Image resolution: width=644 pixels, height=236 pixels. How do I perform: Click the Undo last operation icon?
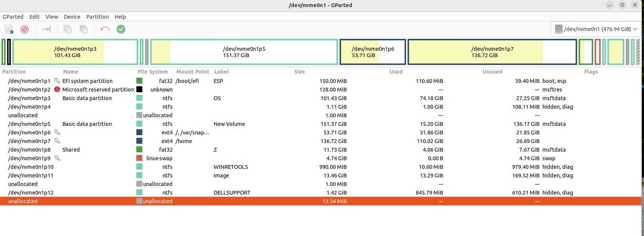coord(105,29)
